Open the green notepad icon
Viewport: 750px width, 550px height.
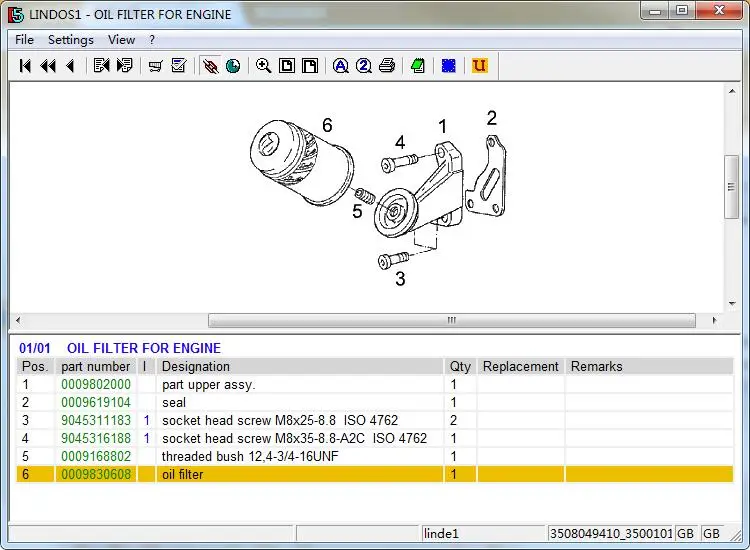tap(418, 66)
